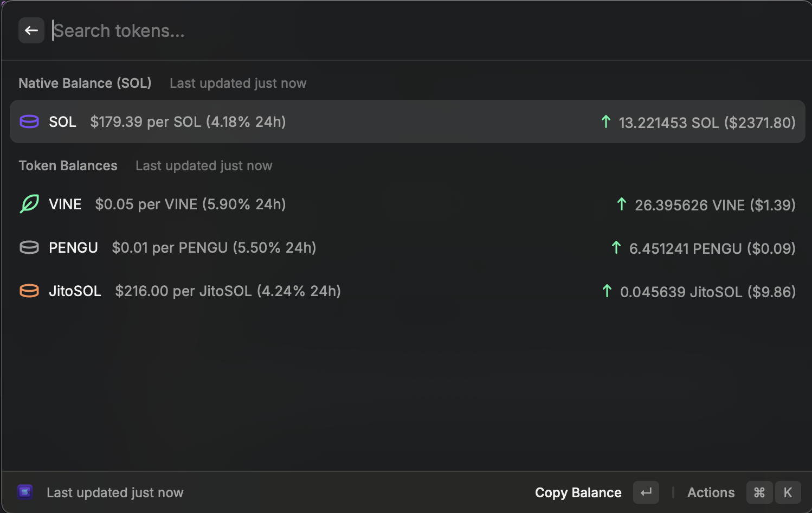Image resolution: width=812 pixels, height=513 pixels.
Task: Click green up arrow beside SOL balance
Action: (x=606, y=121)
